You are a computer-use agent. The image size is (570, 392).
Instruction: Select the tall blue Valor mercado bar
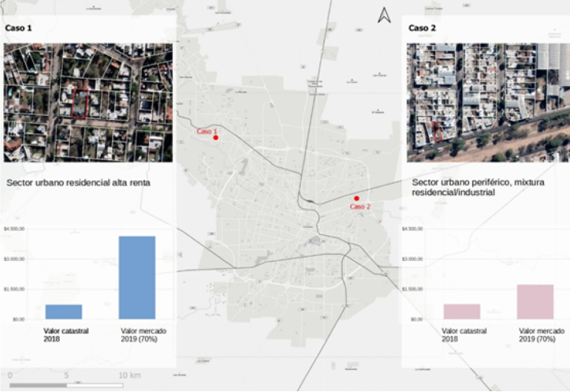click(x=137, y=277)
